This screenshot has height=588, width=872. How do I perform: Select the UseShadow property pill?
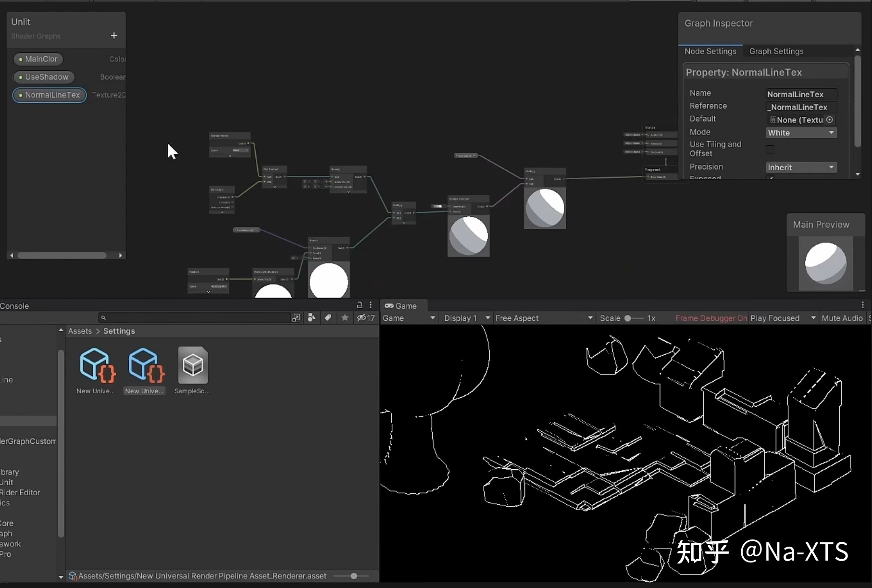click(x=44, y=77)
